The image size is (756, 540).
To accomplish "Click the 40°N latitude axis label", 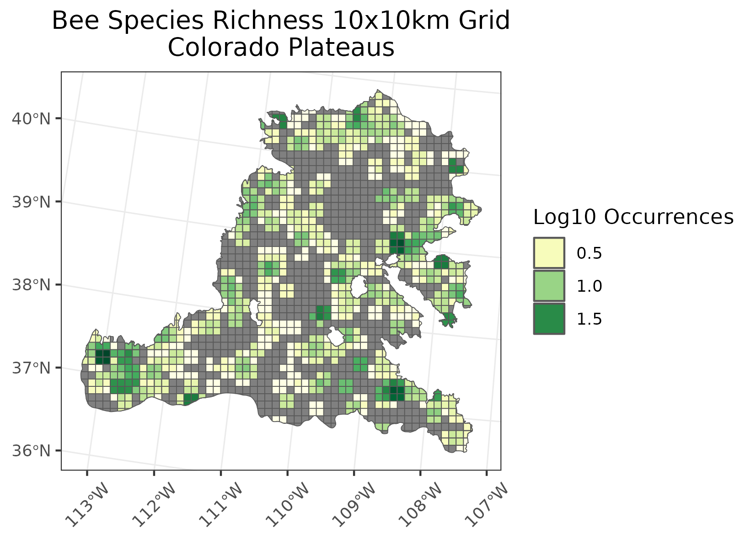I will tap(31, 119).
